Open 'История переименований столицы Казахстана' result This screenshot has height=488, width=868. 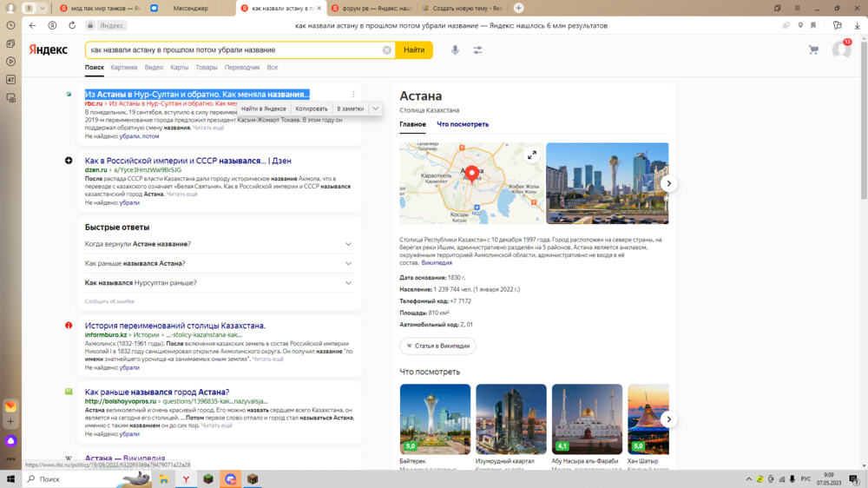point(175,326)
